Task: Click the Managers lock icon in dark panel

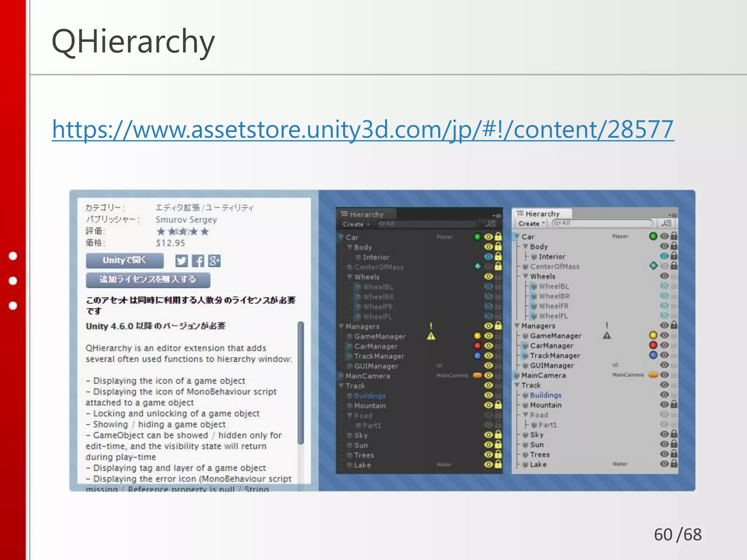Action: (498, 326)
